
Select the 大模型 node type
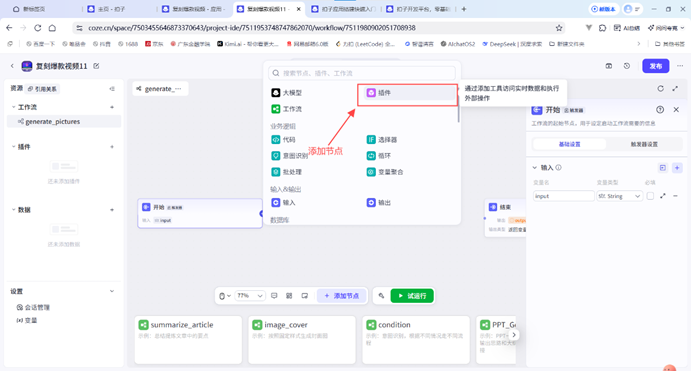[x=287, y=93]
